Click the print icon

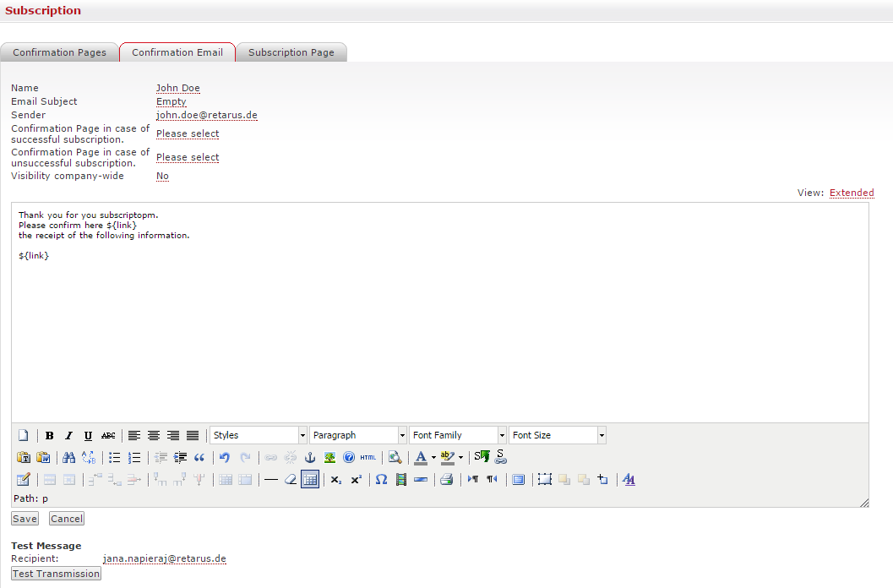coord(446,480)
